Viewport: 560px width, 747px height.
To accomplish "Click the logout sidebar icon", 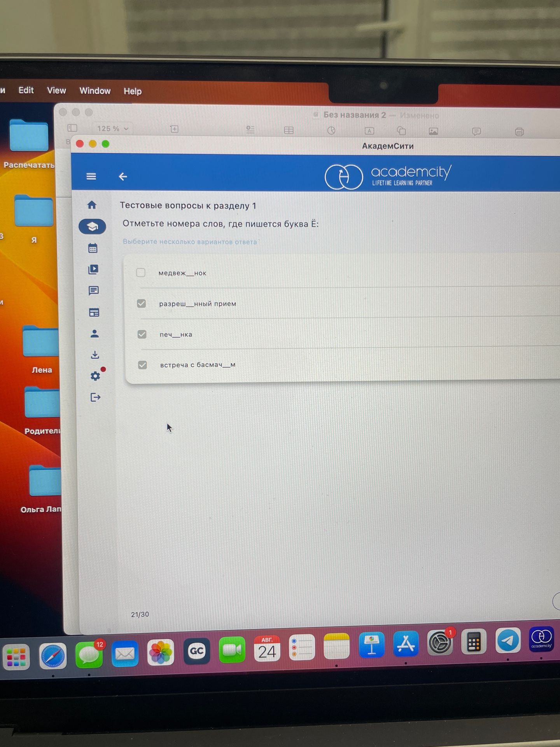I will (x=96, y=397).
